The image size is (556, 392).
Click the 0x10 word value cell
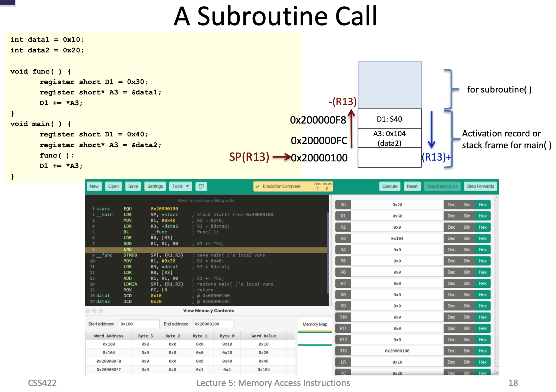(x=263, y=344)
